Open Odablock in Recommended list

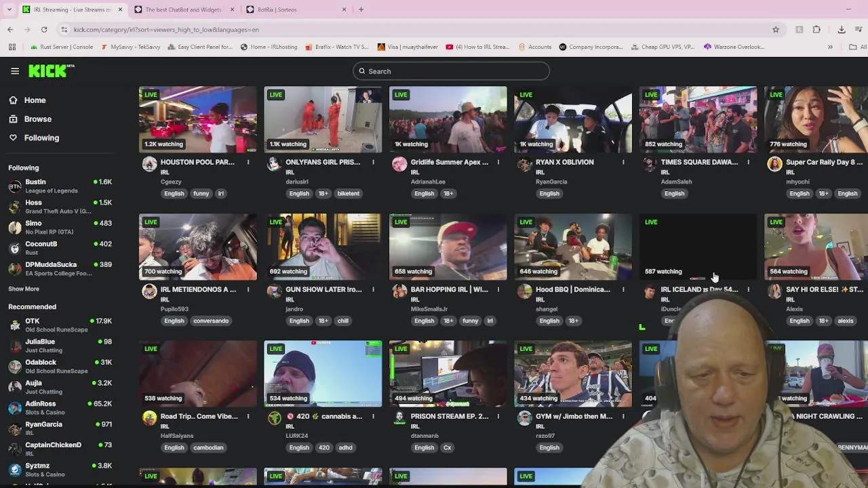pos(60,367)
